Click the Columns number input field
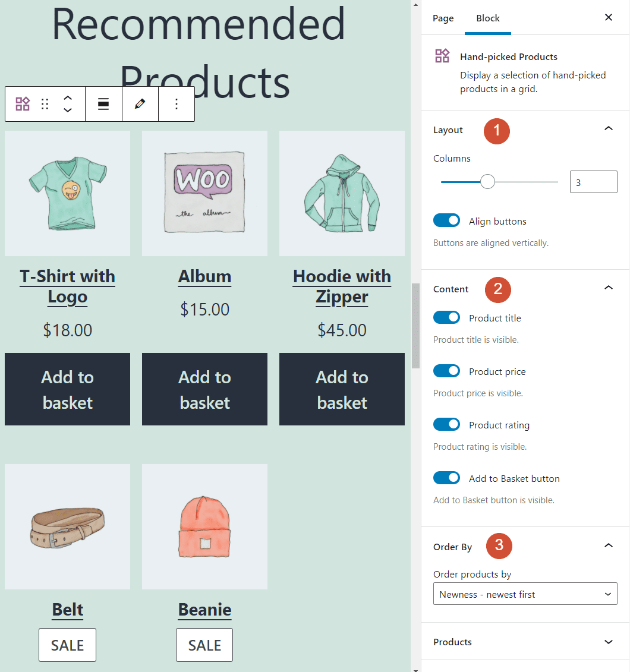Screen dimensions: 630x672 593,181
